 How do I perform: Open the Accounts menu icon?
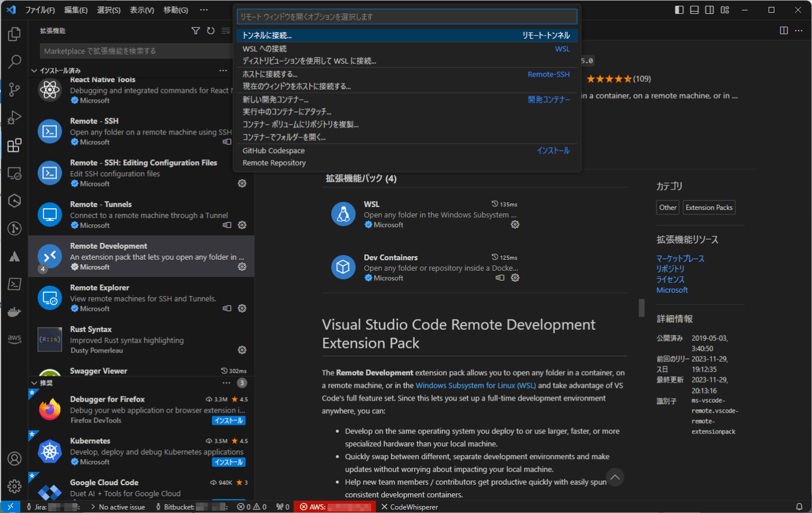[14, 459]
